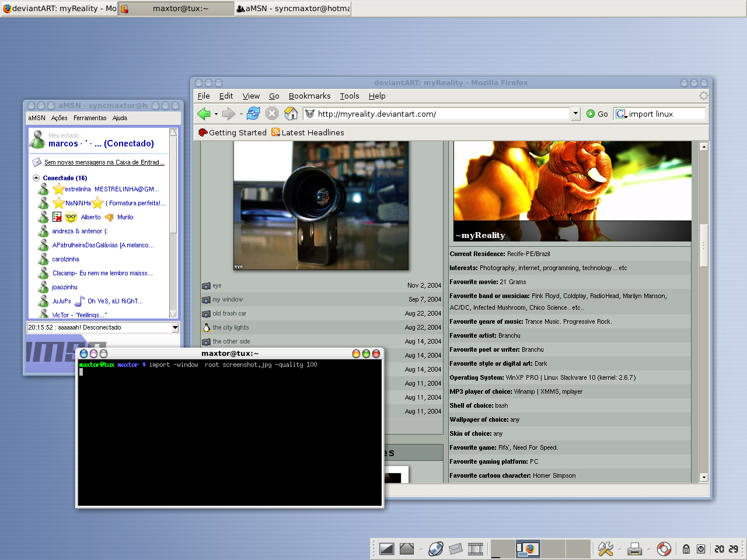Click Firefox Forward arrow button
Screen dimensions: 747x560
(229, 114)
